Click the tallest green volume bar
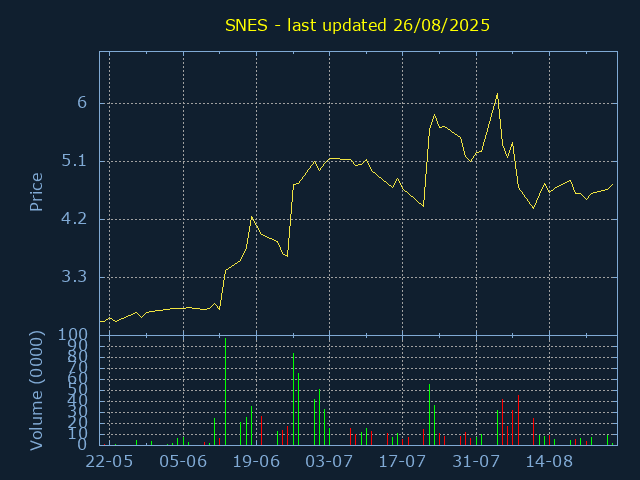 point(225,391)
